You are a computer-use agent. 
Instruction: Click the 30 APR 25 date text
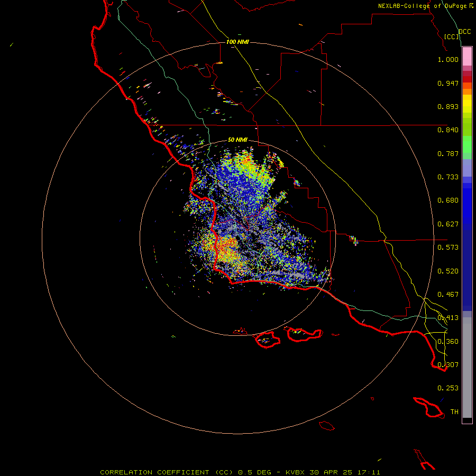(331, 472)
